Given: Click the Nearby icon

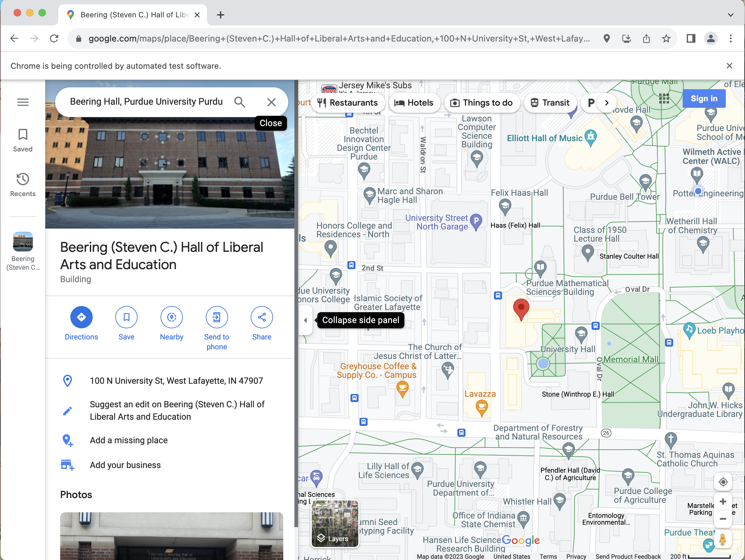Looking at the screenshot, I should click(171, 317).
